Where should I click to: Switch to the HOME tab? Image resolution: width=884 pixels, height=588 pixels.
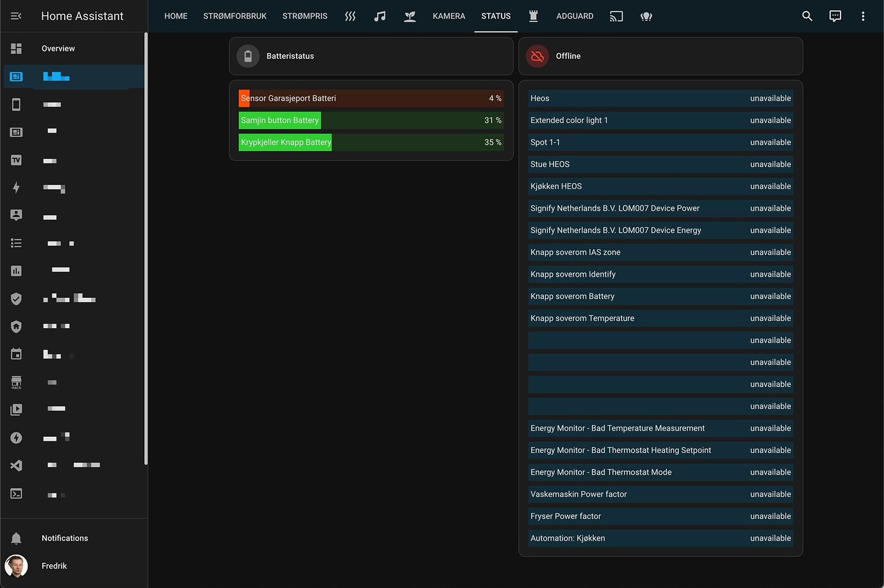coord(176,16)
